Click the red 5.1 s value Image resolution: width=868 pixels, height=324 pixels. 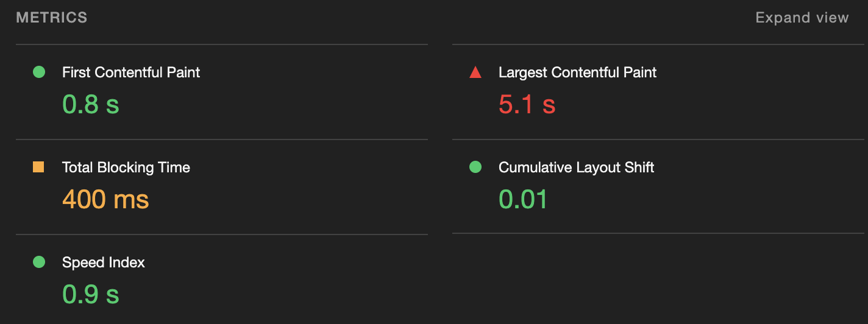[x=527, y=105]
